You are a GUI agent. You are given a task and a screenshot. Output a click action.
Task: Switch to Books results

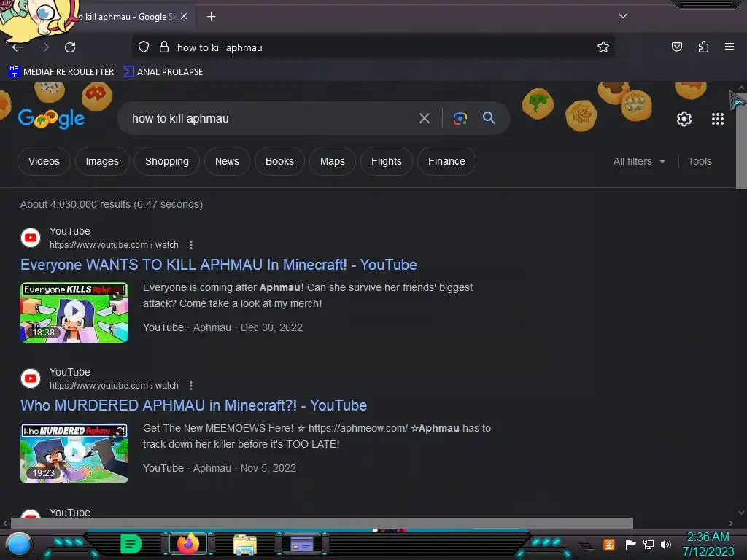pyautogui.click(x=279, y=161)
